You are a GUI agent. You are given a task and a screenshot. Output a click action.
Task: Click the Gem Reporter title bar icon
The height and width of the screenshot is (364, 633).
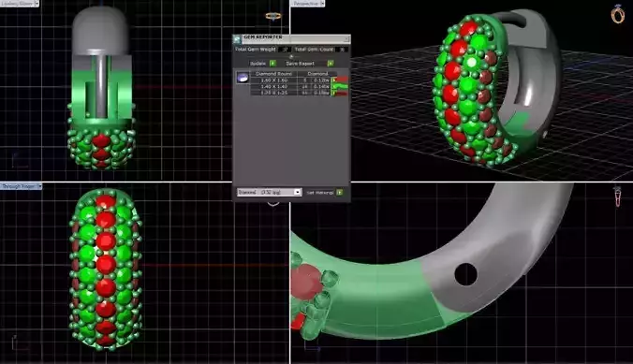point(237,39)
